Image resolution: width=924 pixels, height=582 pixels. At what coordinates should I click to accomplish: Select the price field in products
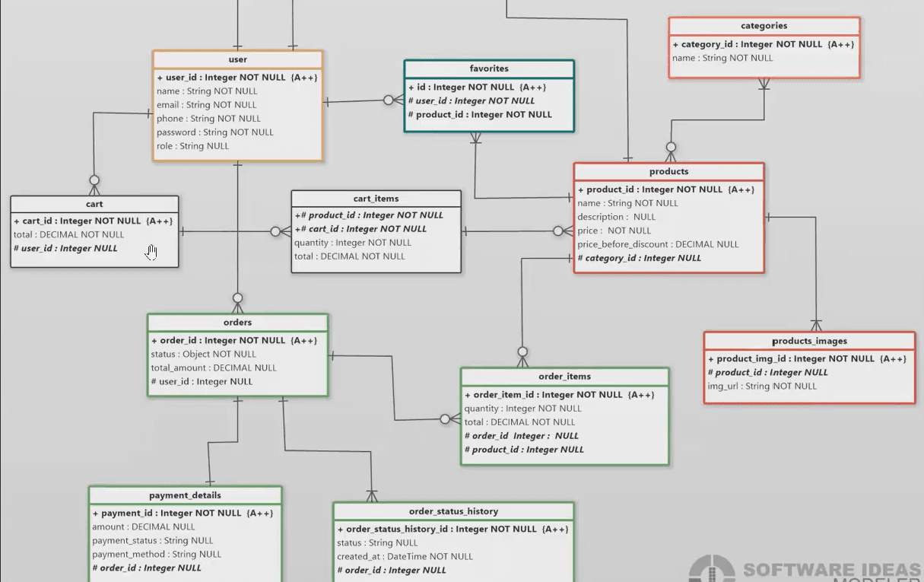pos(614,231)
